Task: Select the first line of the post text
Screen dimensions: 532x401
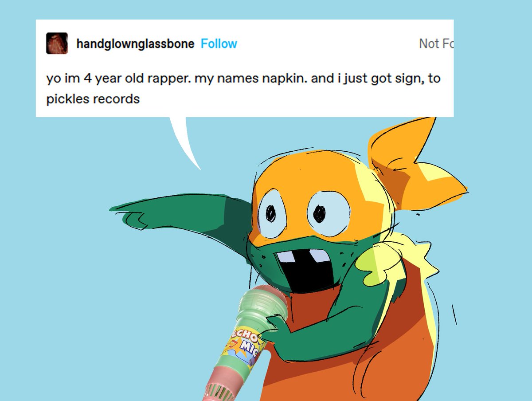Action: (x=243, y=79)
